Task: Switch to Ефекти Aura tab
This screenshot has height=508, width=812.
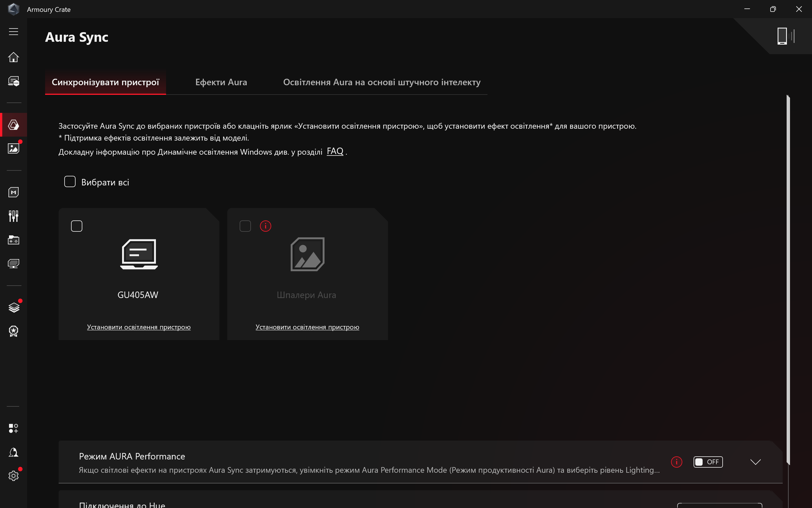Action: tap(221, 82)
